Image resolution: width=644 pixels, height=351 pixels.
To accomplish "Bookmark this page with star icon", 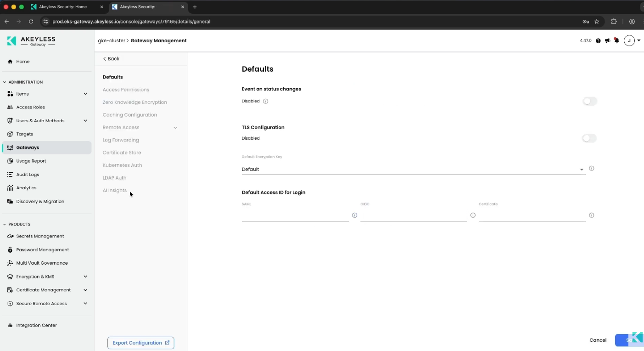I will click(x=597, y=22).
